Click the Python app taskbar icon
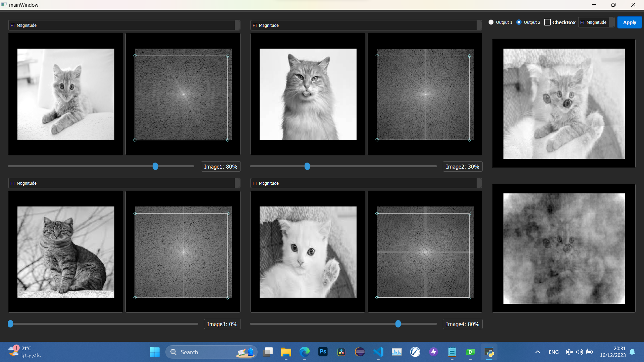 pyautogui.click(x=489, y=352)
